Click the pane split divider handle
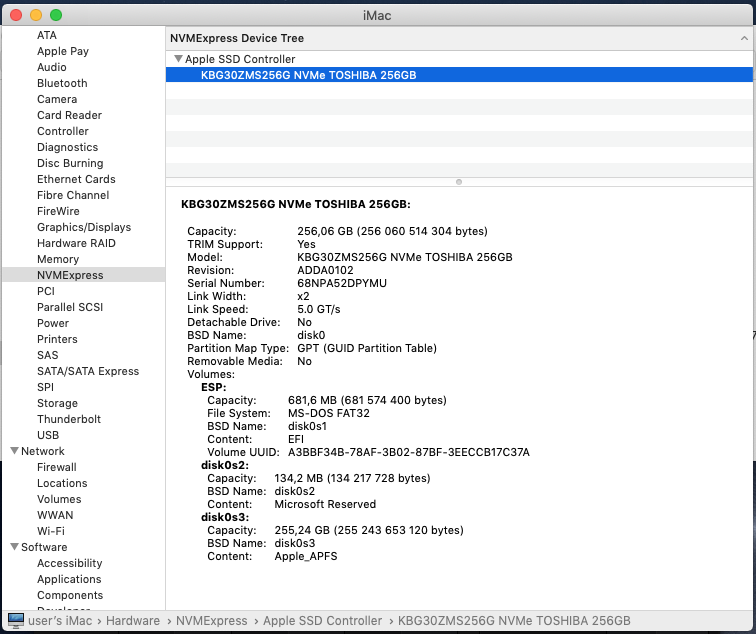 click(x=459, y=182)
